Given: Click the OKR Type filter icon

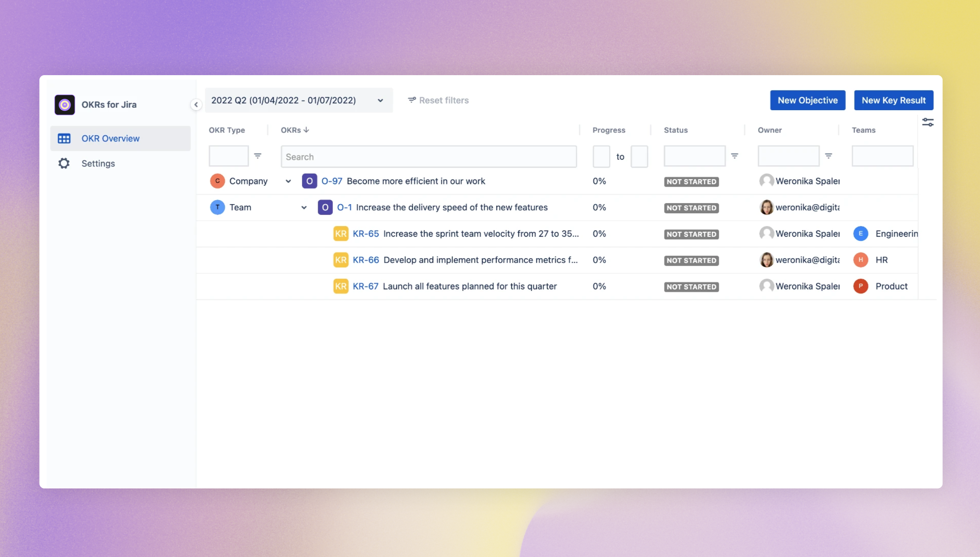Looking at the screenshot, I should point(258,156).
